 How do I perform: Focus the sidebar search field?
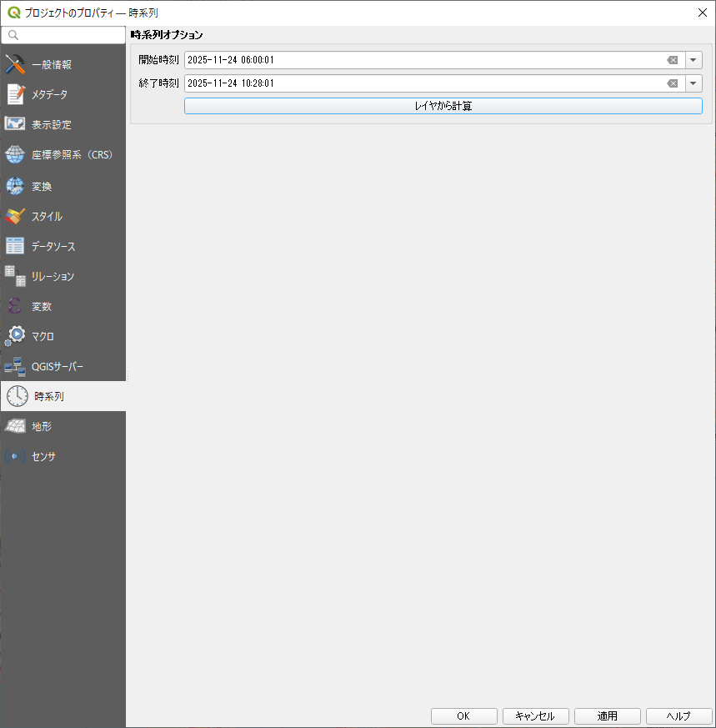point(68,35)
